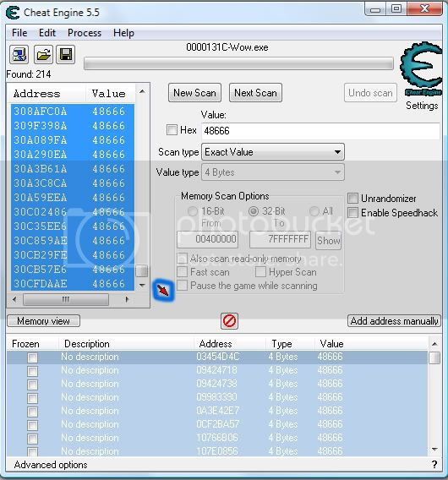448x480 pixels.
Task: Select the All radio button
Action: [314, 211]
